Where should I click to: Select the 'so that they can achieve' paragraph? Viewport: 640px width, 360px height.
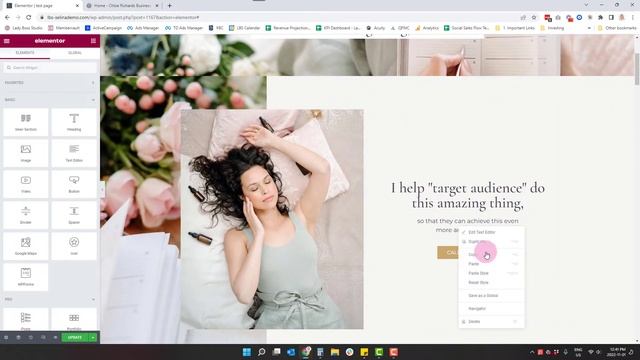tap(468, 225)
